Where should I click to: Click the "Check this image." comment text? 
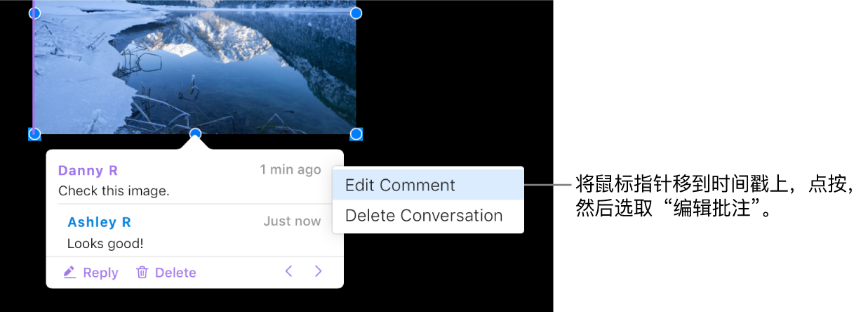coord(114,191)
